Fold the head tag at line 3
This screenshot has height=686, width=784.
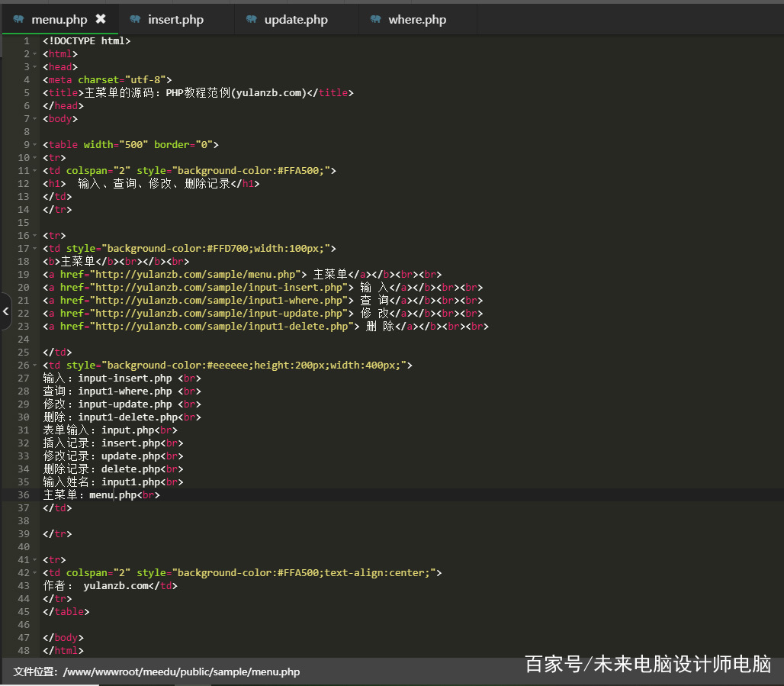pos(34,67)
